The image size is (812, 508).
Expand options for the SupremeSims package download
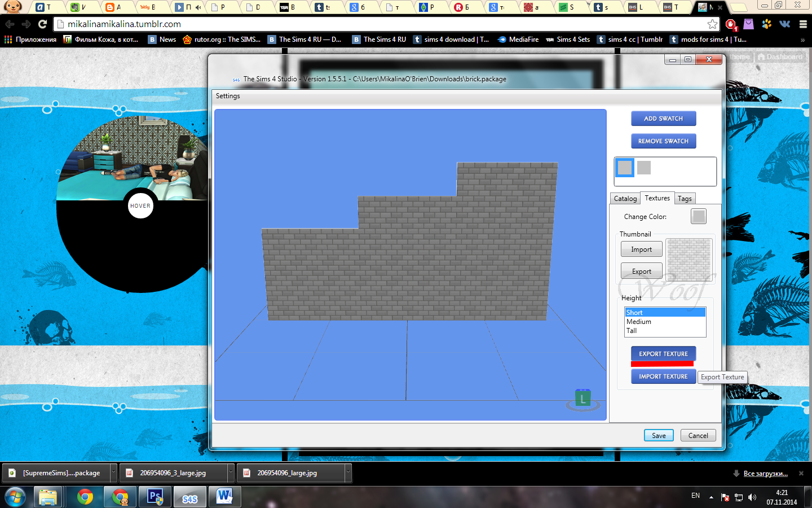point(113,472)
